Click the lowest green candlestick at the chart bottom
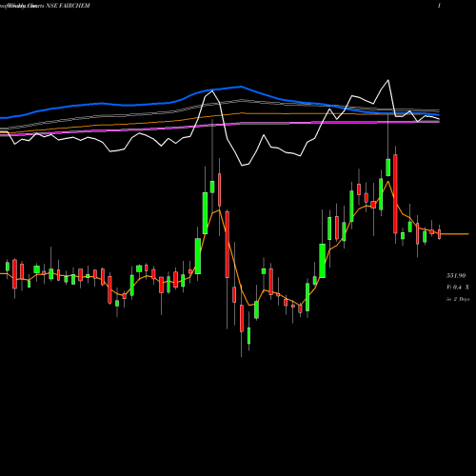476x476 pixels. (x=248, y=335)
